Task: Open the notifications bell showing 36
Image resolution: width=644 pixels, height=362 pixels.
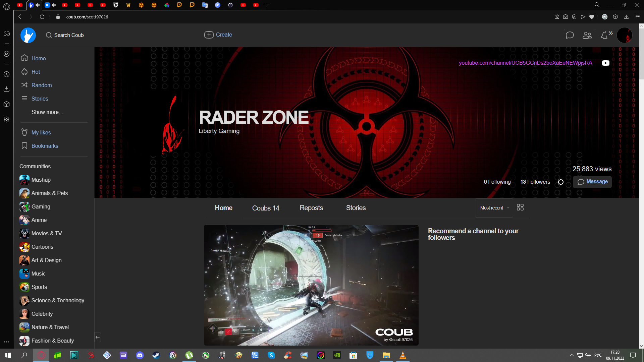Action: click(x=605, y=35)
